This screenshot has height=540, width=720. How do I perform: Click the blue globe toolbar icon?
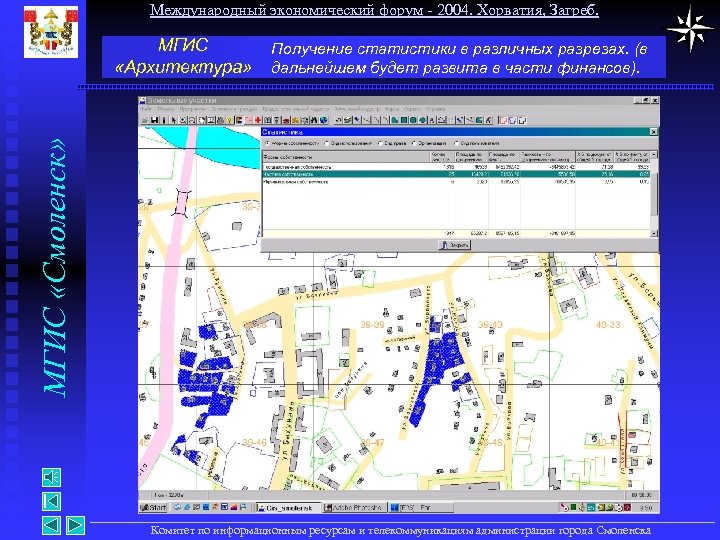(x=324, y=120)
